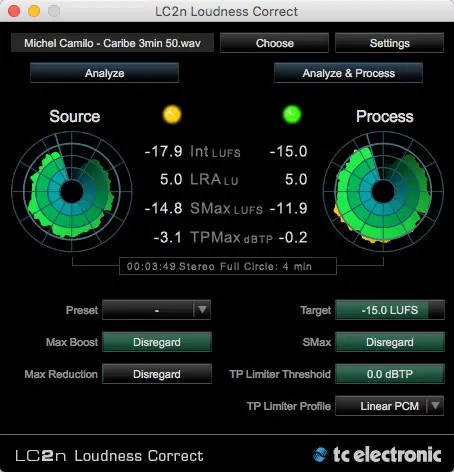Minimize the window with the yellow button
This screenshot has width=454, height=472.
pos(34,11)
